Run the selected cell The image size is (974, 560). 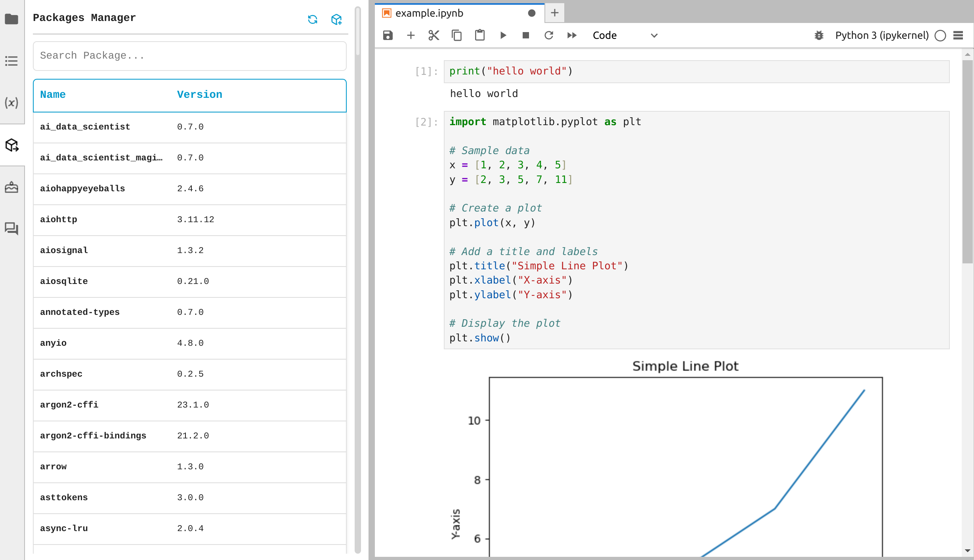coord(503,35)
